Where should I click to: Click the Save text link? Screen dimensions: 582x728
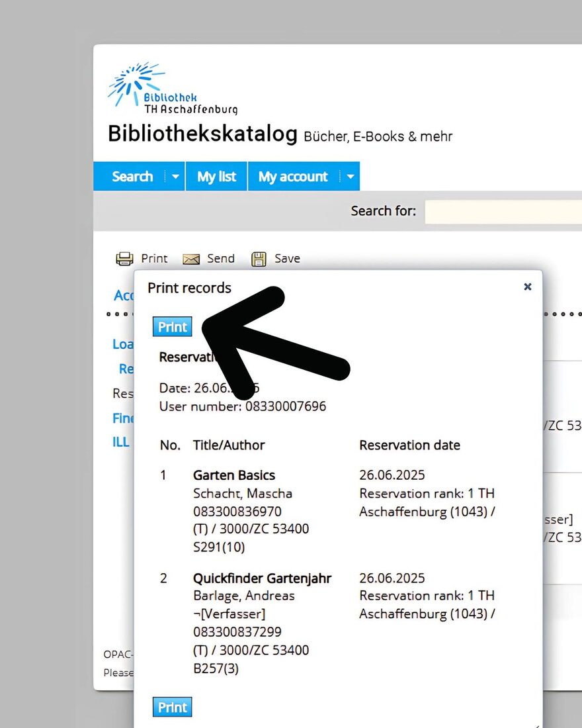click(x=287, y=258)
